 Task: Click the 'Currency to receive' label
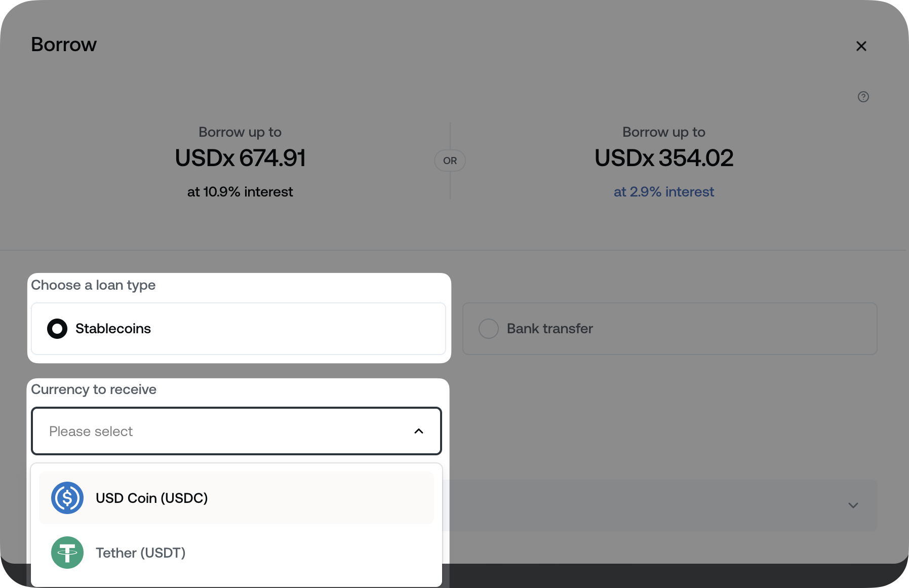tap(94, 389)
